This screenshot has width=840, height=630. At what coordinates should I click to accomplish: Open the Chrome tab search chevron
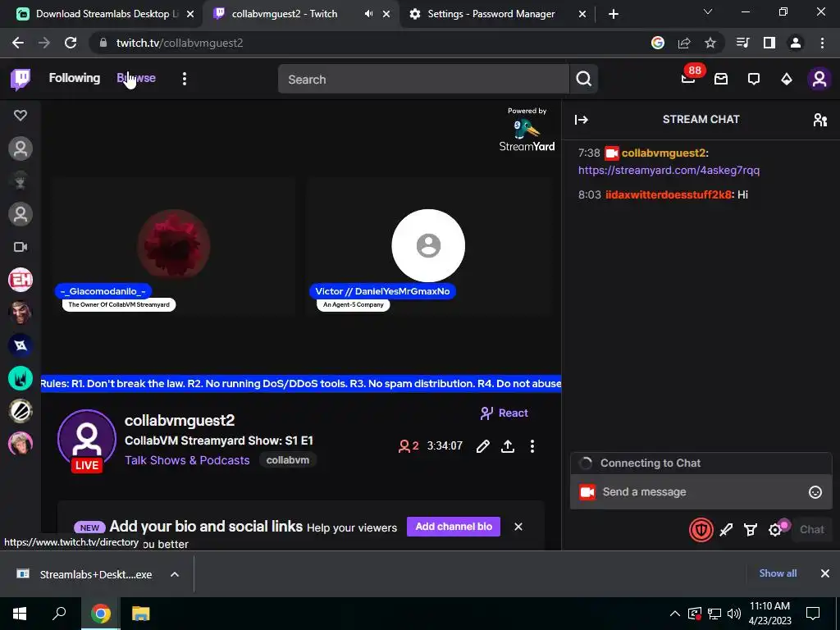pyautogui.click(x=708, y=11)
